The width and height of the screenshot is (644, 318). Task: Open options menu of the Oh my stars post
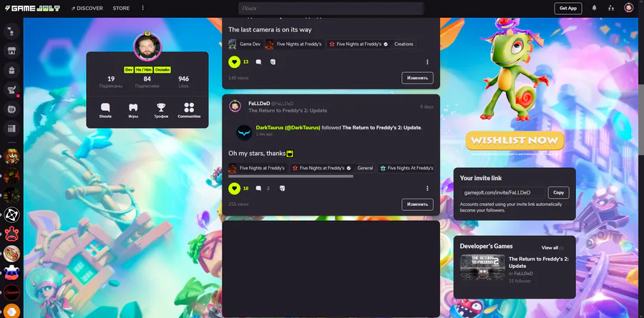click(x=427, y=189)
